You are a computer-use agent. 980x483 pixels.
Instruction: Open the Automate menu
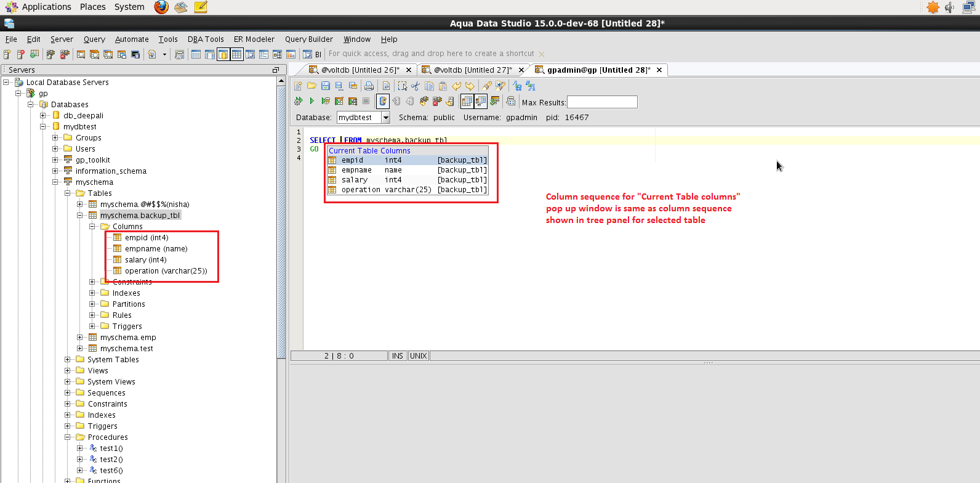click(x=132, y=39)
